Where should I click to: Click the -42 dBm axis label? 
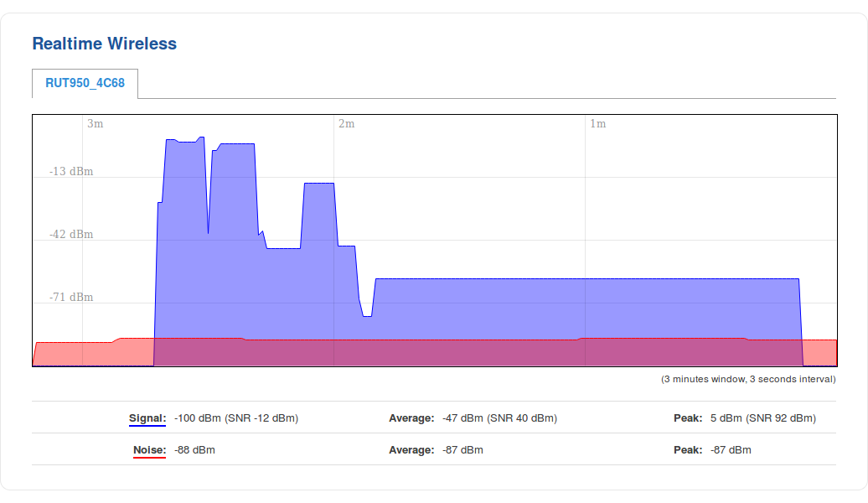[x=71, y=235]
